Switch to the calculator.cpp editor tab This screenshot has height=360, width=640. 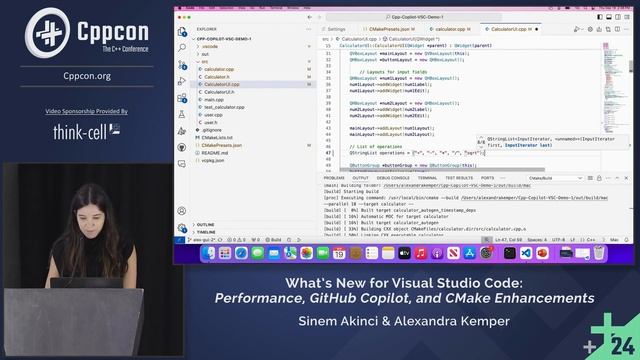(x=450, y=29)
